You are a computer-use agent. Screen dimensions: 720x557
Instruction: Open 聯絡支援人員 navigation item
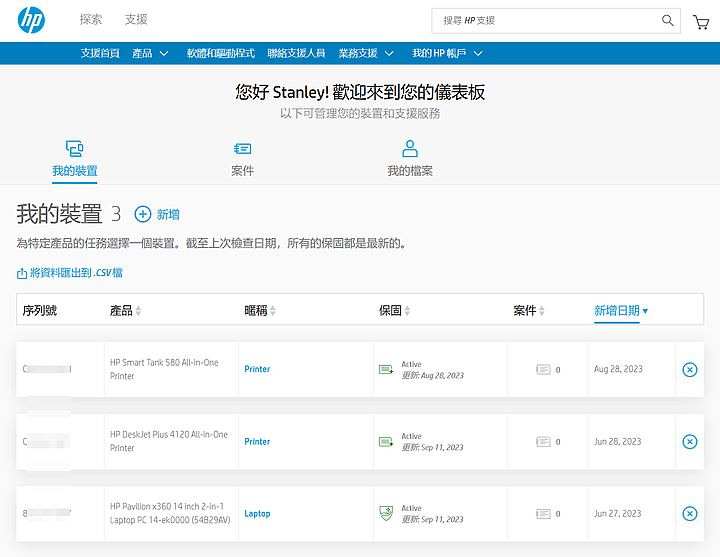tap(296, 53)
